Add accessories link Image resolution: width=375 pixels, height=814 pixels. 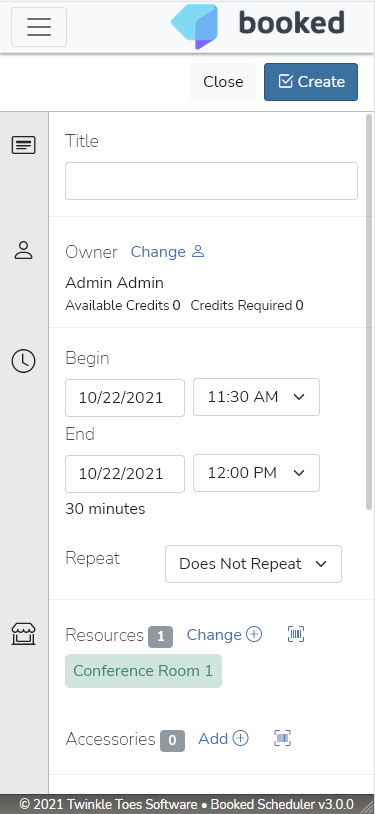click(x=223, y=738)
